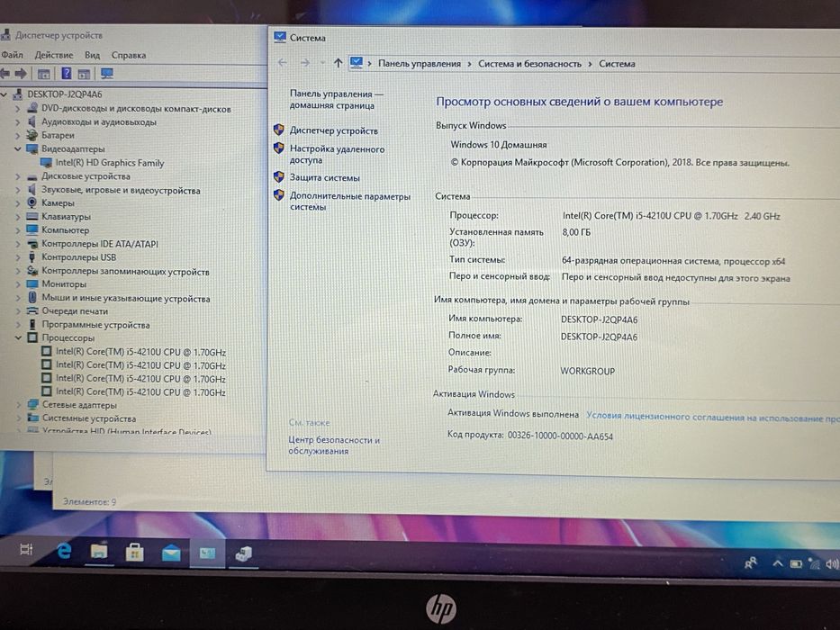The height and width of the screenshot is (630, 840).
Task: Open Microsoft Edge from the taskbar
Action: (x=64, y=550)
